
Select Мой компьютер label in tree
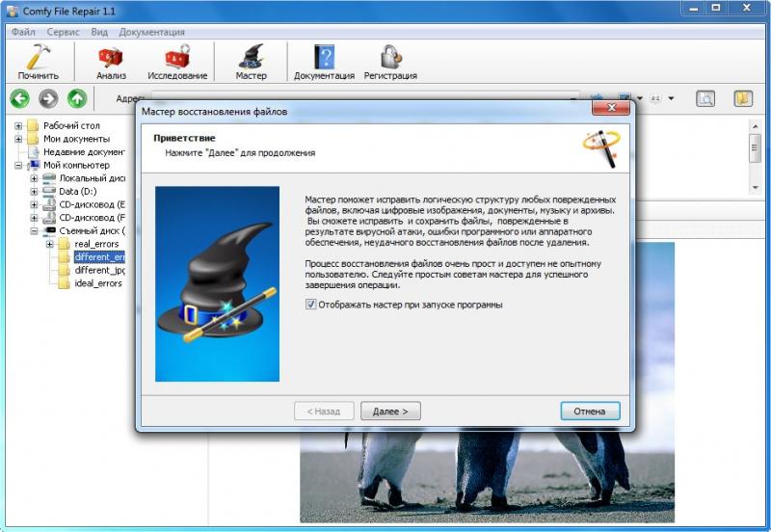point(76,165)
